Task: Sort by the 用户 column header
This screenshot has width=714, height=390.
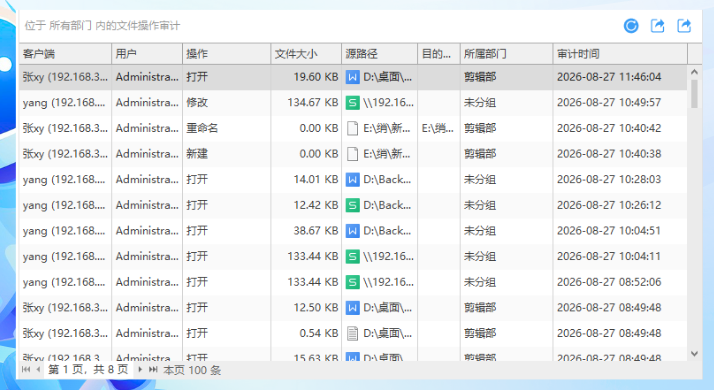Action: pos(147,54)
